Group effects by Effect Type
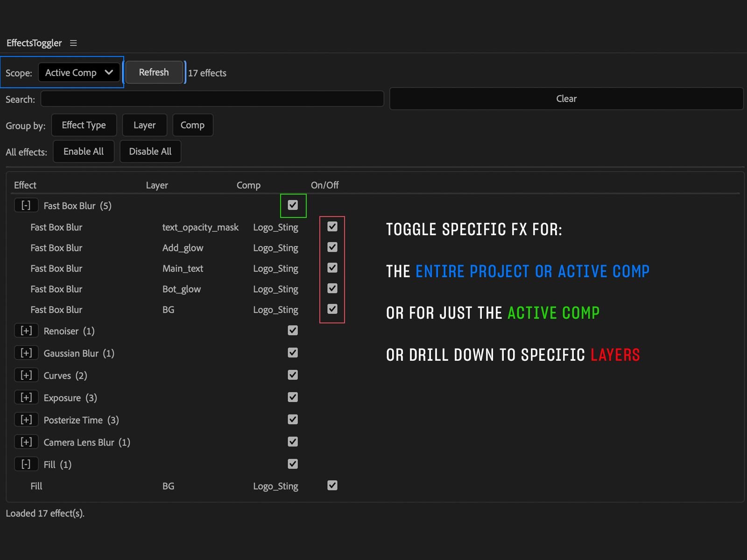 click(x=84, y=125)
